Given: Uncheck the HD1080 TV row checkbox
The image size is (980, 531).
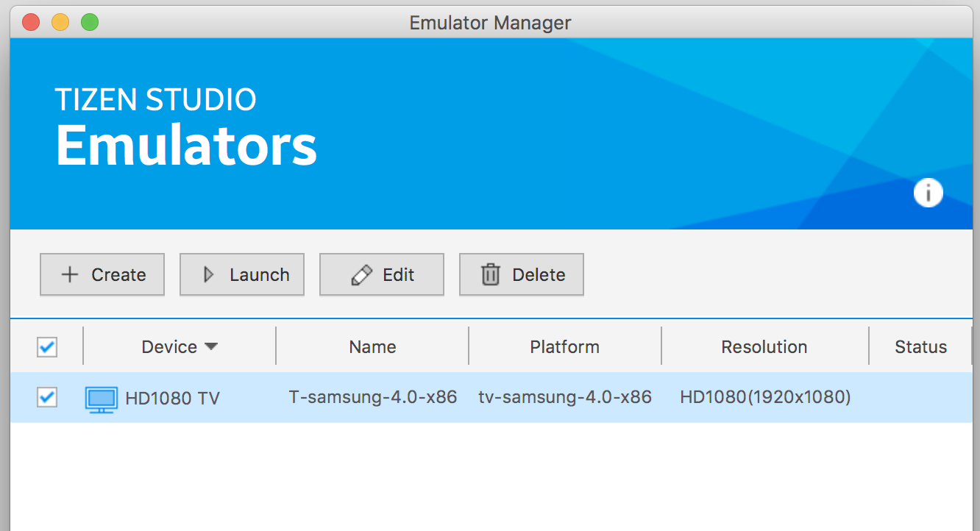Looking at the screenshot, I should point(47,398).
